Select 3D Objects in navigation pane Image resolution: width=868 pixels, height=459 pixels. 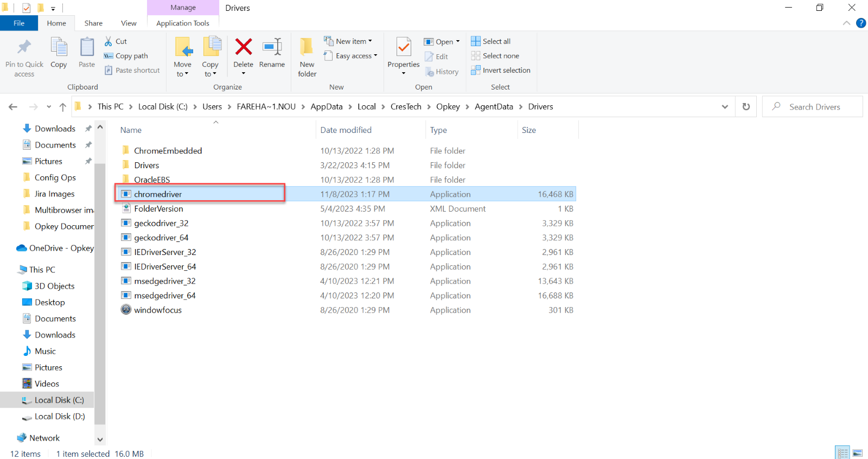click(54, 286)
